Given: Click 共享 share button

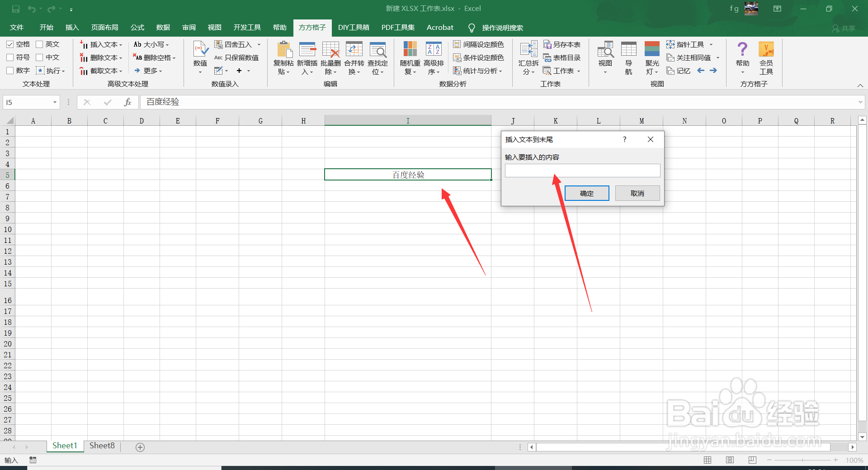Looking at the screenshot, I should coord(844,28).
